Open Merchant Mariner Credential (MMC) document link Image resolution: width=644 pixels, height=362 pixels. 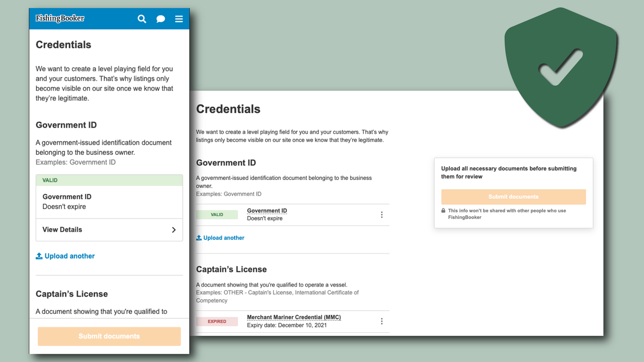click(294, 317)
